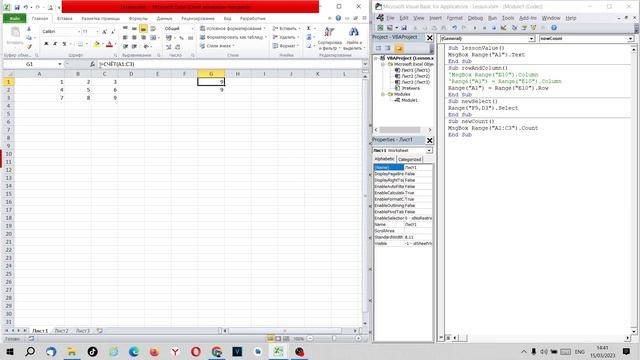The width and height of the screenshot is (640, 360).
Task: Toggle center horizontal alignment in Excel ribbon
Action: [x=134, y=38]
